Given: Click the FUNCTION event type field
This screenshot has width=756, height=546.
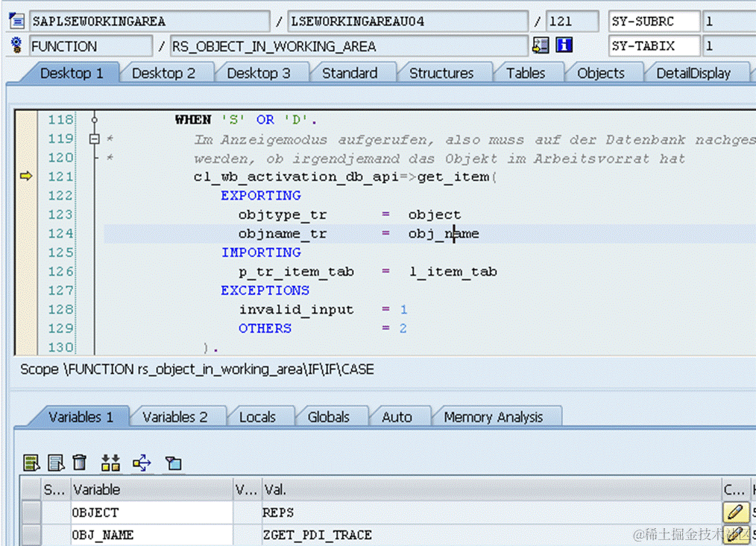Looking at the screenshot, I should click(91, 46).
